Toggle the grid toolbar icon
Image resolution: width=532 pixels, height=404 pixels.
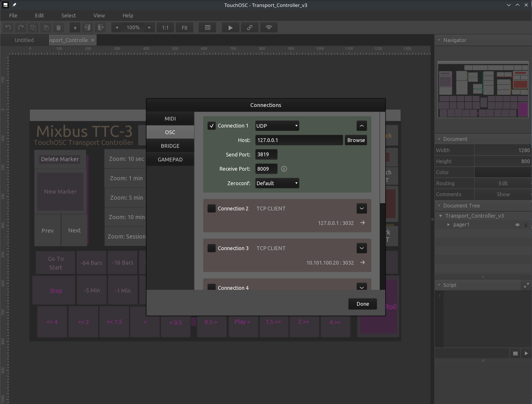(208, 28)
